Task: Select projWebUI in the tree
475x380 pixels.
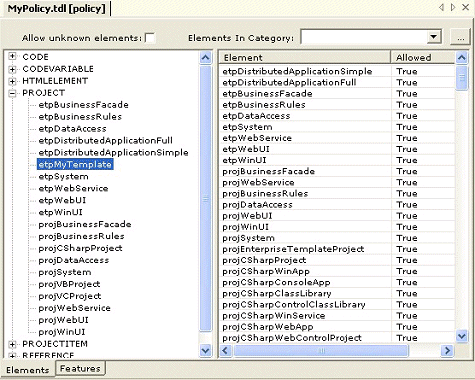Action: [x=63, y=320]
